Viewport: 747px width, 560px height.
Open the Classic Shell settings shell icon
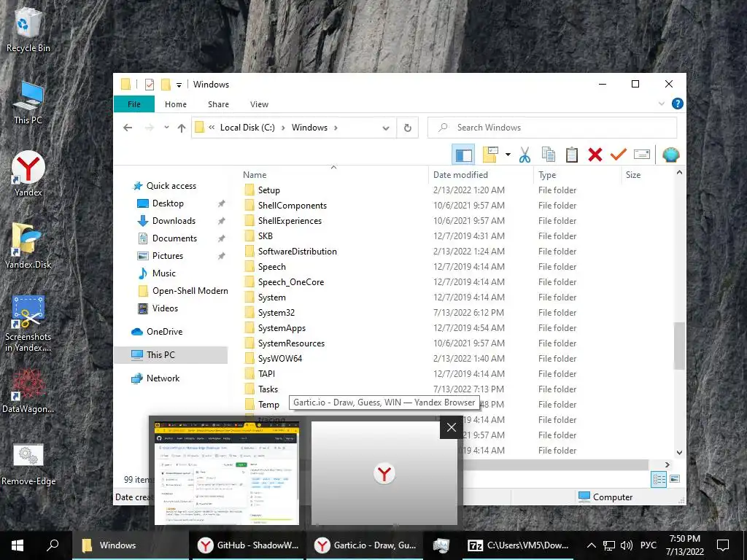click(671, 155)
